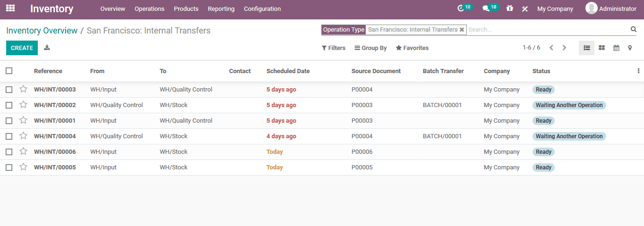Click the search magnifier icon
The width and height of the screenshot is (644, 226).
(634, 29)
